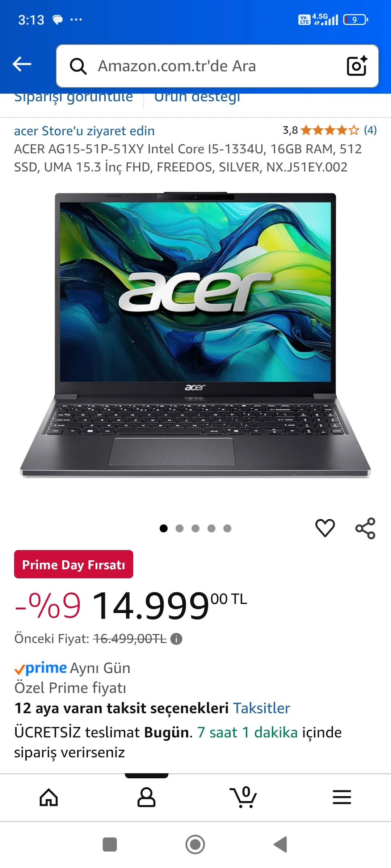Open camera lens search icon
This screenshot has height=868, width=391.
[x=357, y=66]
